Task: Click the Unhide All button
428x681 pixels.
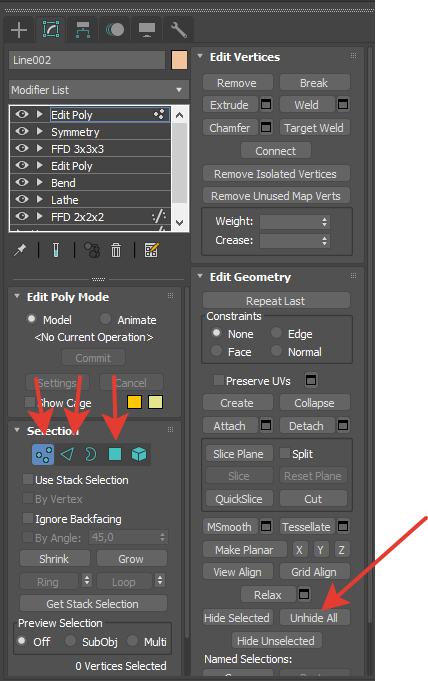Action: [x=314, y=618]
